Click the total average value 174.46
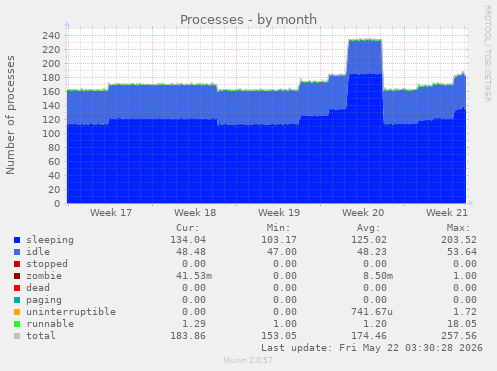This screenshot has height=371, width=497. 369,336
